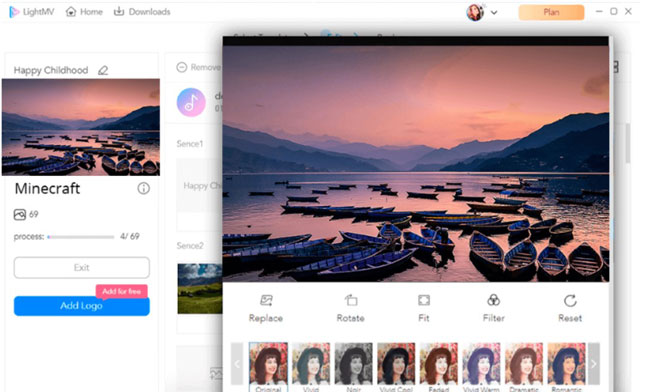Viewport: 650px width, 392px height.
Task: Apply the Vivid filter
Action: pyautogui.click(x=311, y=364)
